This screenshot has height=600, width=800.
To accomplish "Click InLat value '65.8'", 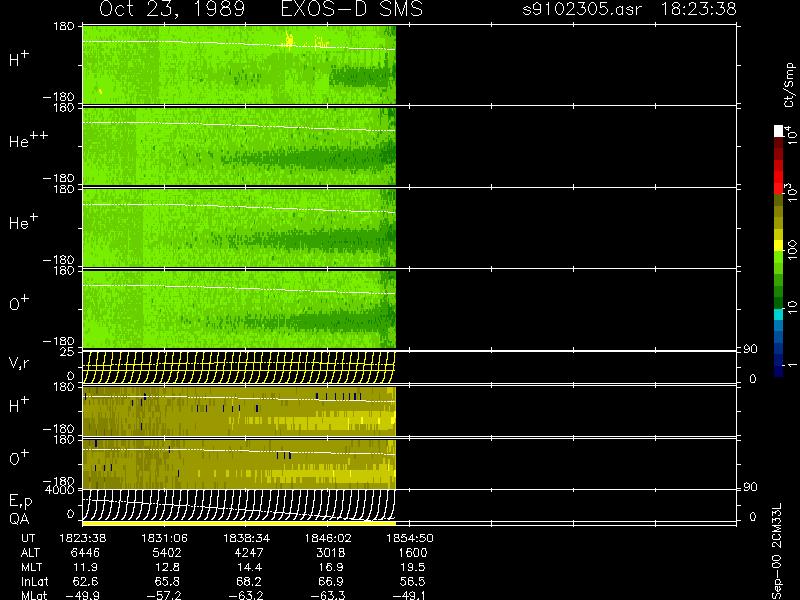I will pos(169,581).
